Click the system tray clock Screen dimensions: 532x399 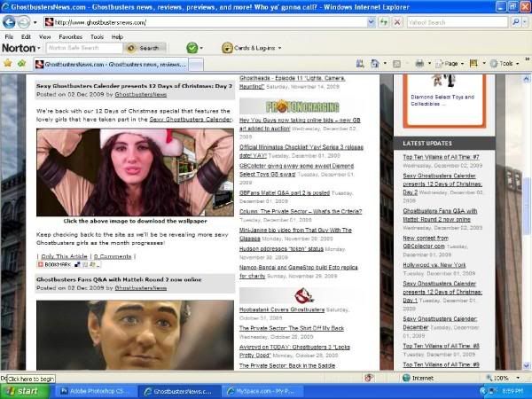point(512,391)
